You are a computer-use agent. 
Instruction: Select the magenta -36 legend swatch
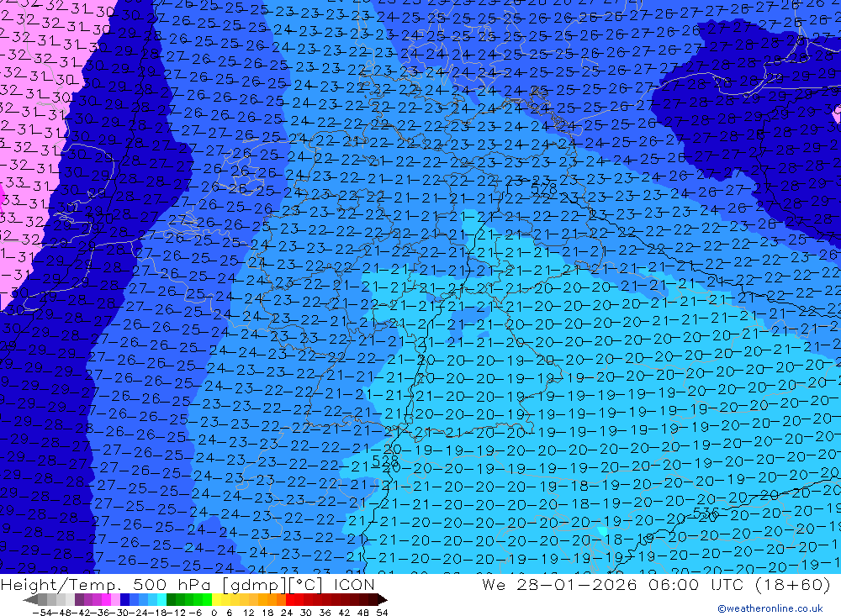[x=106, y=599]
